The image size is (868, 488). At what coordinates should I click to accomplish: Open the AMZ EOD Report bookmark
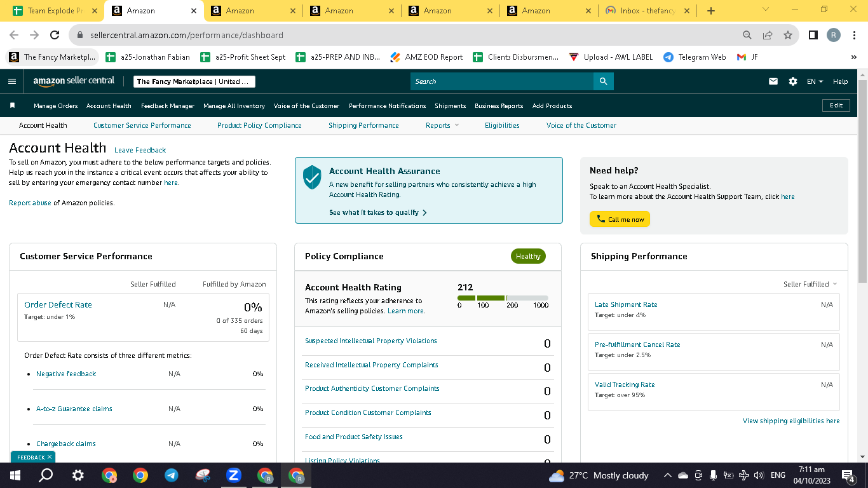pyautogui.click(x=426, y=57)
